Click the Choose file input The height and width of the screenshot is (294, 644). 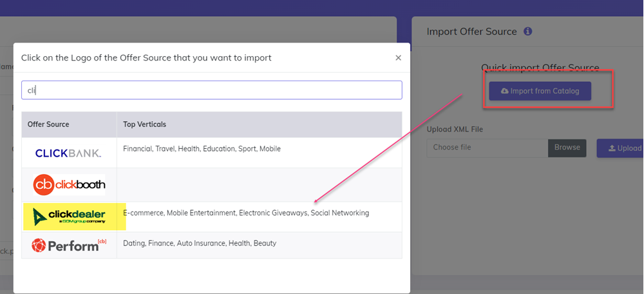tap(488, 148)
